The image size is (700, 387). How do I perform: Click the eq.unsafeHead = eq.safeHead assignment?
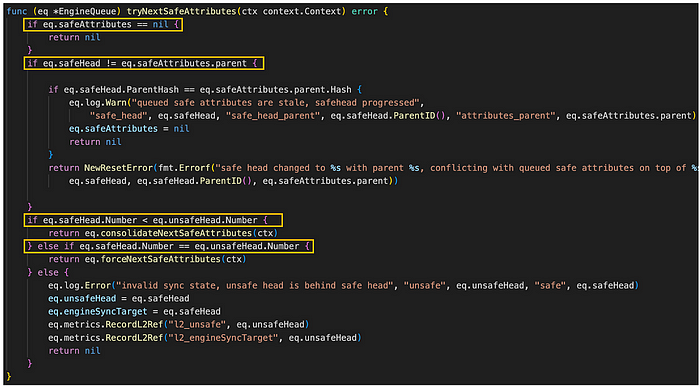pyautogui.click(x=119, y=298)
